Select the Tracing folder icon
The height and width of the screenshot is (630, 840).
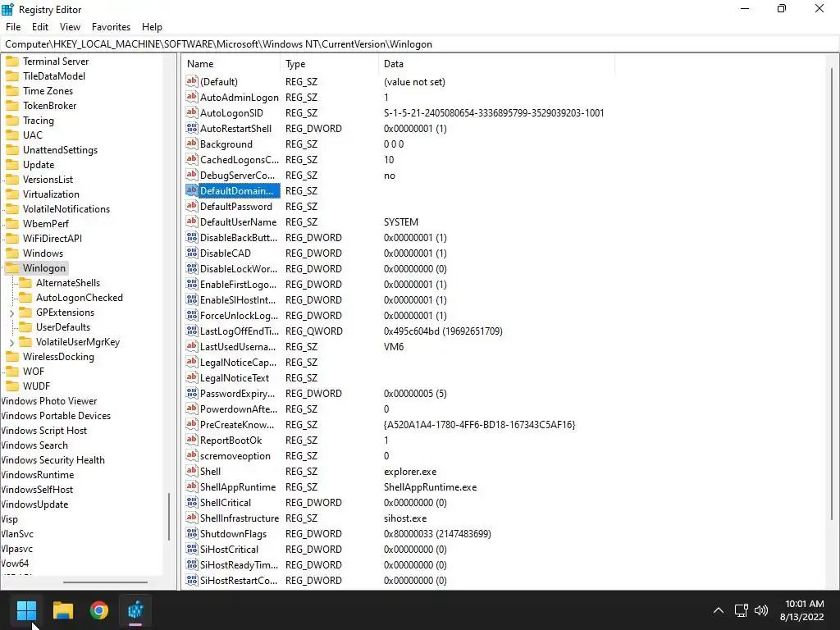tap(12, 121)
